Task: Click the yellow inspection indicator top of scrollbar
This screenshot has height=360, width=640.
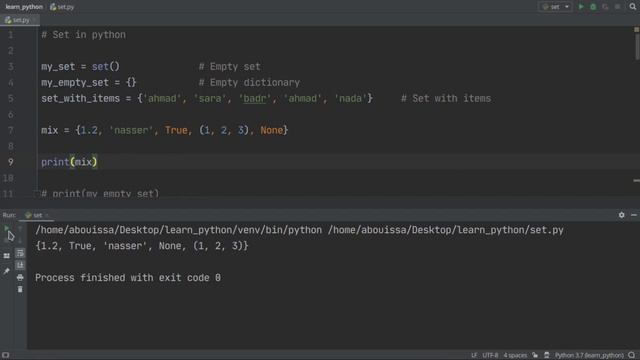Action: coord(636,29)
